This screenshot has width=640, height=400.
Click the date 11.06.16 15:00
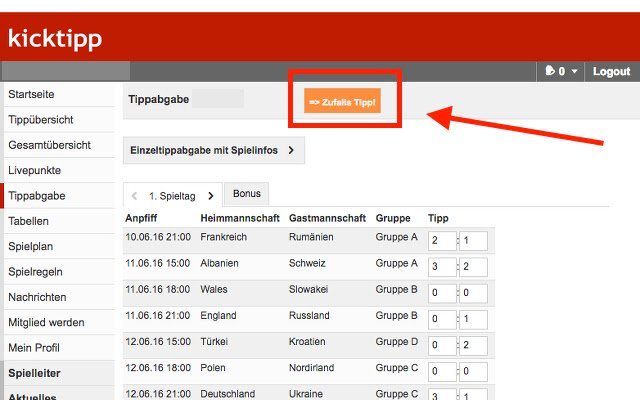(158, 263)
